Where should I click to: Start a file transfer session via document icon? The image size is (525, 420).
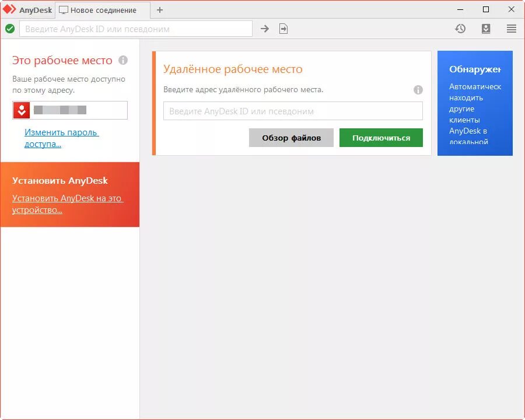click(283, 28)
